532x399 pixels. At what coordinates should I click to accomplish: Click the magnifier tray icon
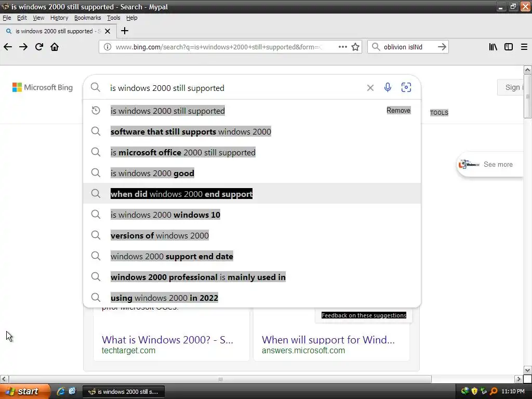click(x=494, y=391)
